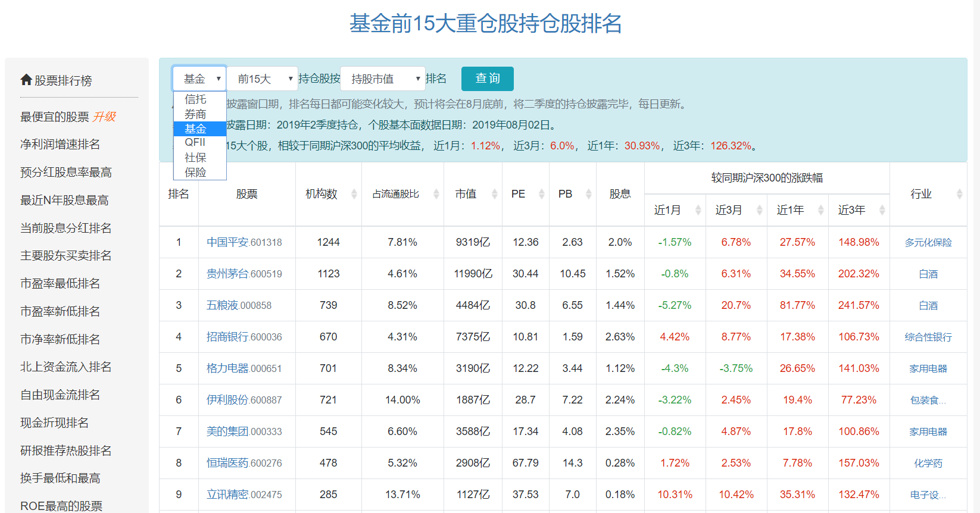Sort by PE column arrows
The image size is (980, 513).
tap(542, 194)
